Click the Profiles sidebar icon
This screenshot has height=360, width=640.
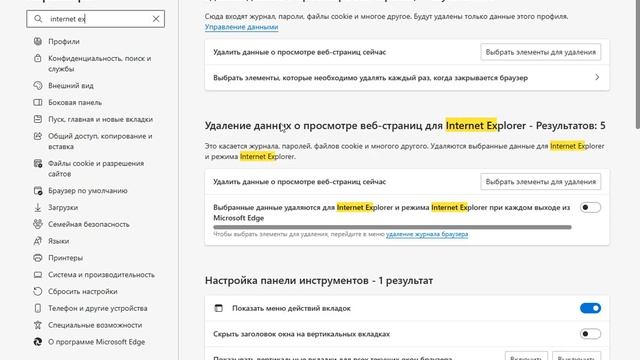pyautogui.click(x=38, y=41)
